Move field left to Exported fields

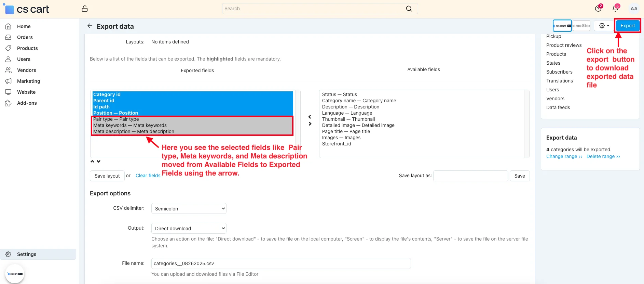pos(310,117)
